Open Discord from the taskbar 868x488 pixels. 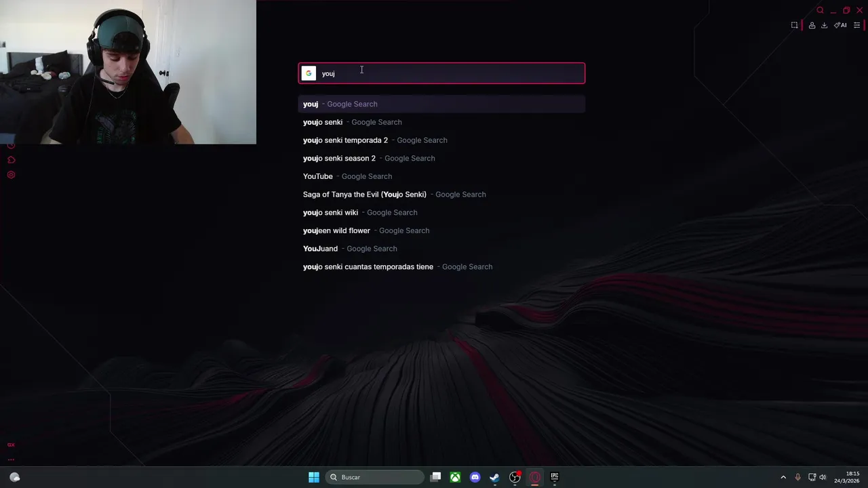click(475, 477)
